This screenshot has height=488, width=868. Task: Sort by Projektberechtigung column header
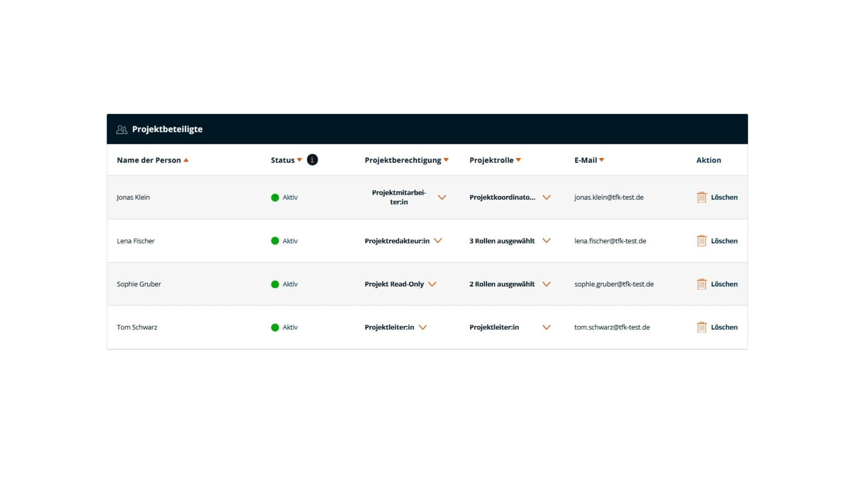403,160
